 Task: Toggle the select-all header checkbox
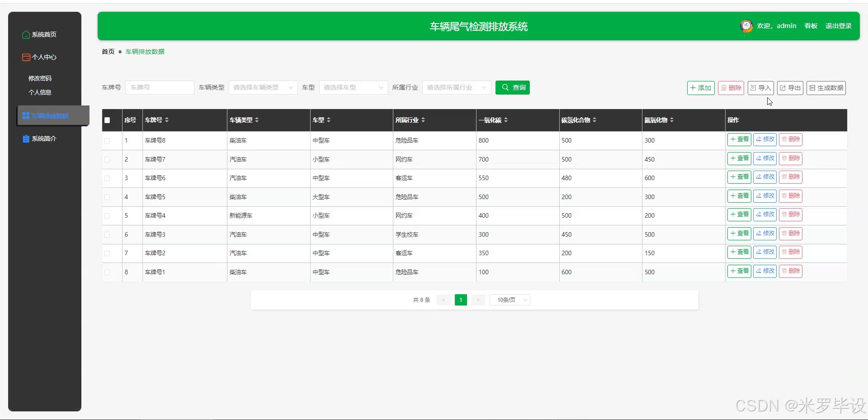coord(107,120)
